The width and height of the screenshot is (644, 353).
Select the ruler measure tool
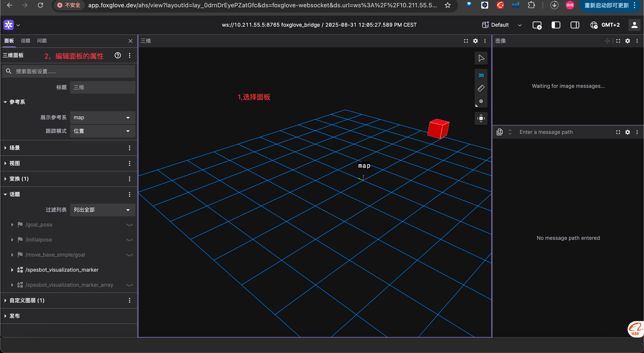481,88
